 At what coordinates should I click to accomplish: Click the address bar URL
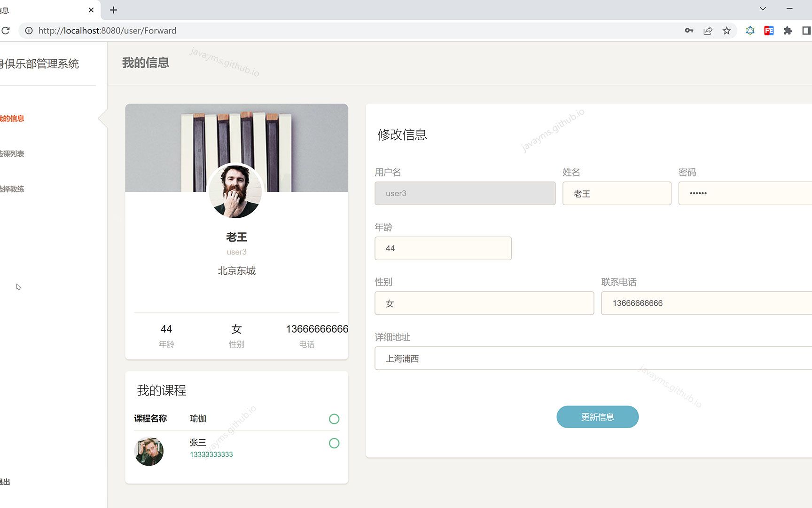point(107,31)
